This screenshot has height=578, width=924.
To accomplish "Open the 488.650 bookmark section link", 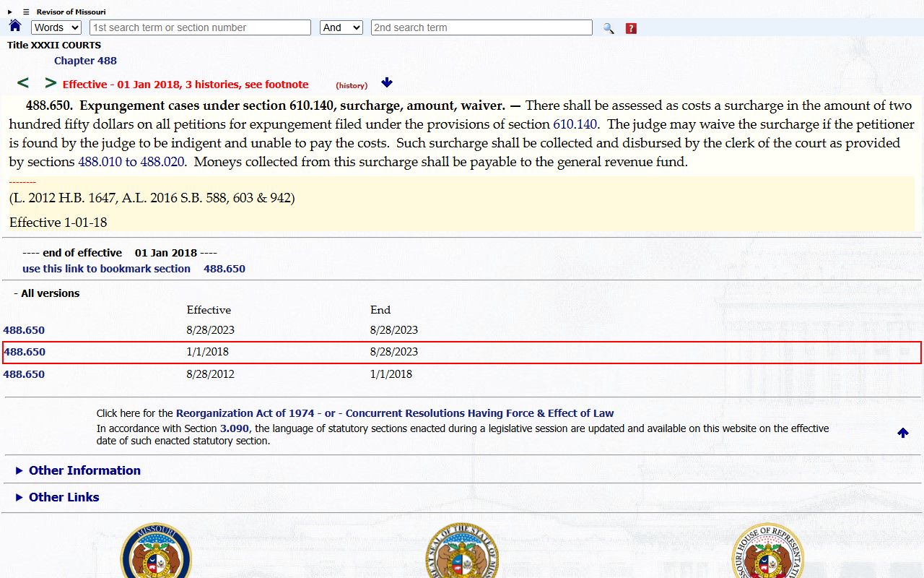I will pyautogui.click(x=225, y=269).
